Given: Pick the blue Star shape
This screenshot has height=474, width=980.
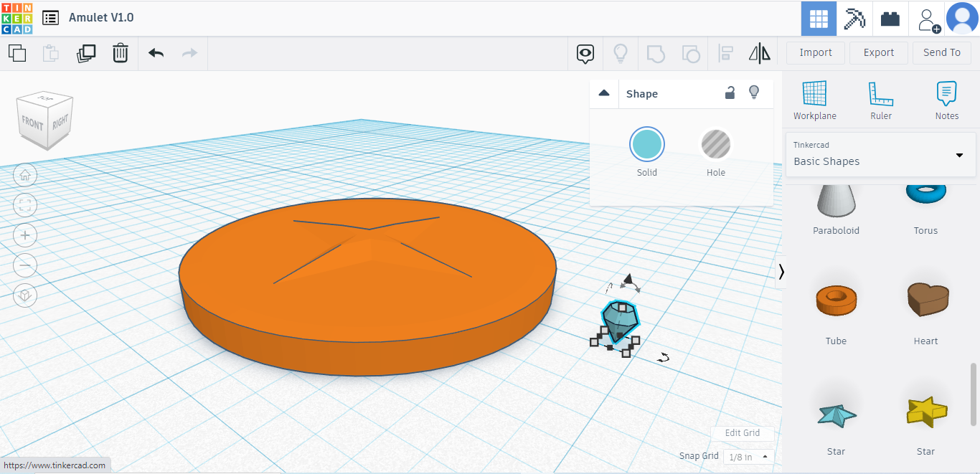Looking at the screenshot, I should [837, 415].
